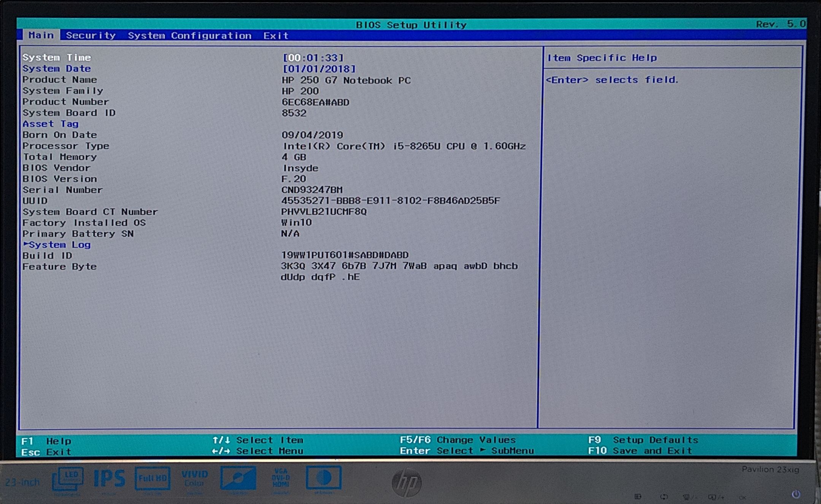
Task: Click the System Board ID label
Action: (x=69, y=113)
